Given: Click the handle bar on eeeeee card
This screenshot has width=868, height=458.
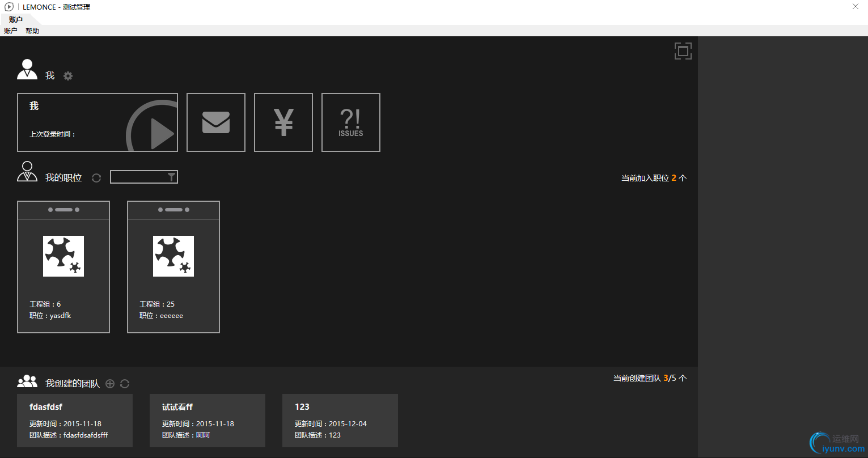Looking at the screenshot, I should [173, 210].
